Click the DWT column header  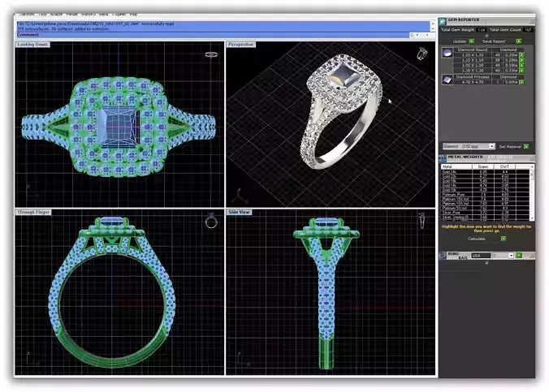[504, 167]
